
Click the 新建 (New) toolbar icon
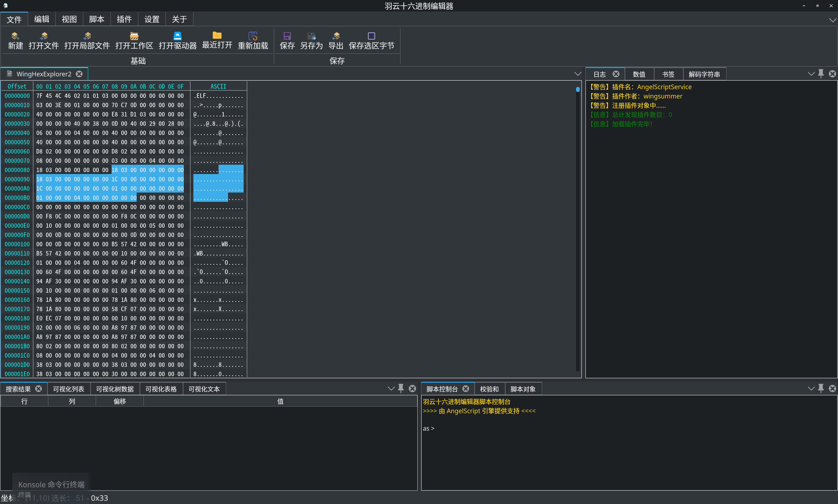coord(15,41)
